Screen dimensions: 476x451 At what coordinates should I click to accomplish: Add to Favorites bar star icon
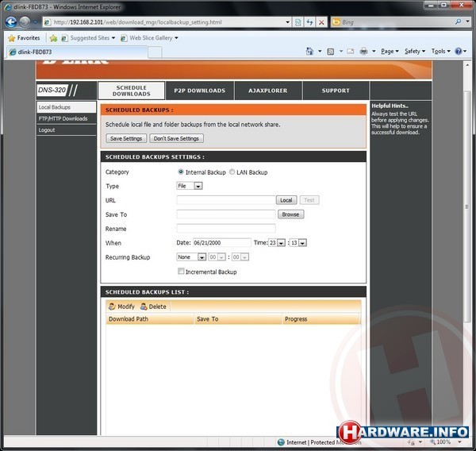53,38
